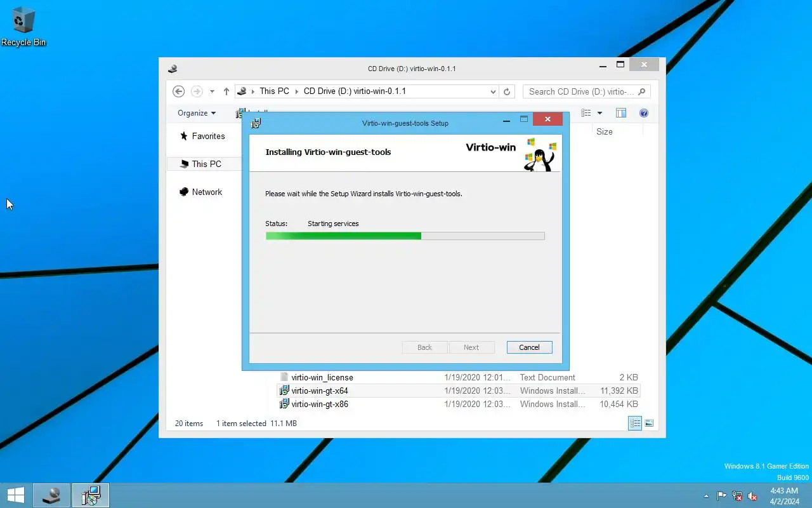
Task: Click the Setup dialog title bar icon
Action: [x=256, y=123]
